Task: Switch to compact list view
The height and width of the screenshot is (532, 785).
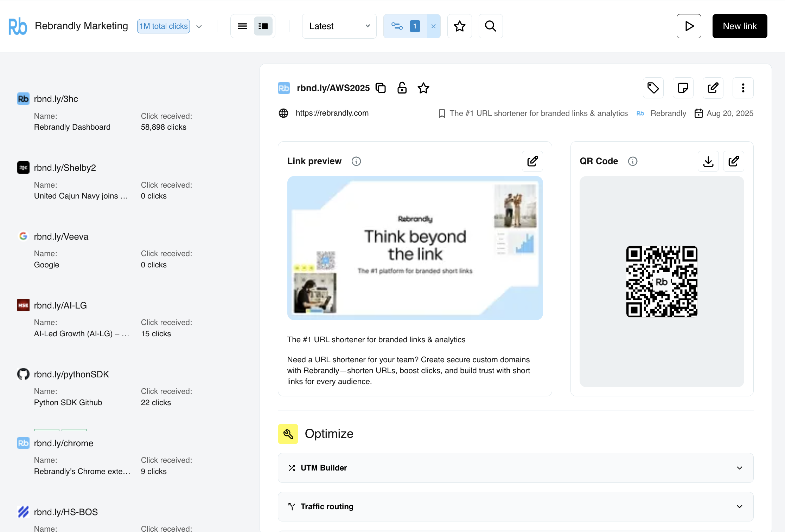Action: 242,26
